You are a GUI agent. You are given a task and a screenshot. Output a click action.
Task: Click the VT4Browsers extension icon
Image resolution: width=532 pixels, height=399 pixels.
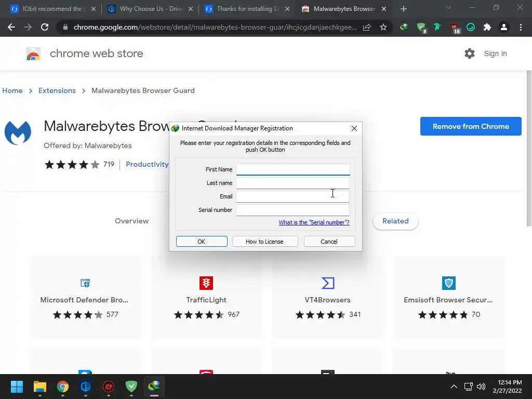[x=328, y=283]
